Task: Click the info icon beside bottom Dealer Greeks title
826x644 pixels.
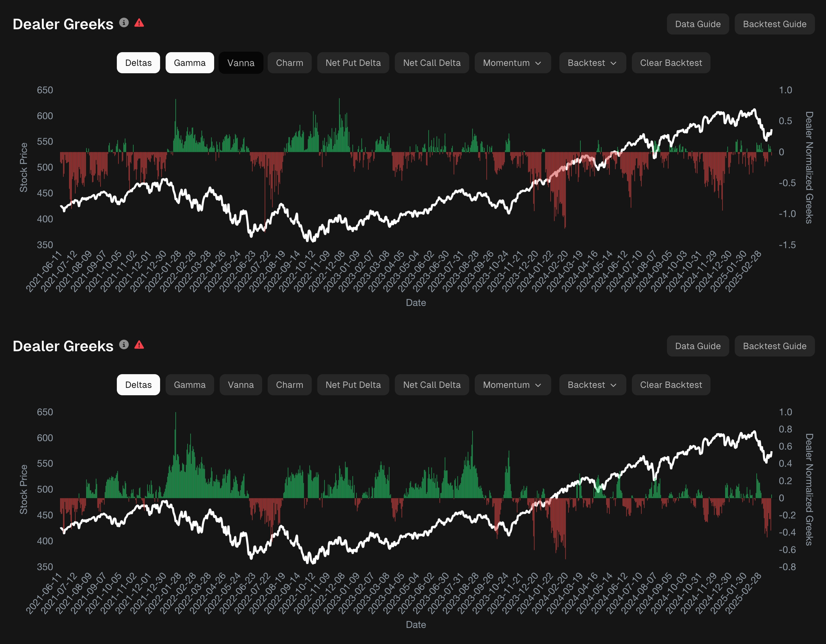Action: 124,345
